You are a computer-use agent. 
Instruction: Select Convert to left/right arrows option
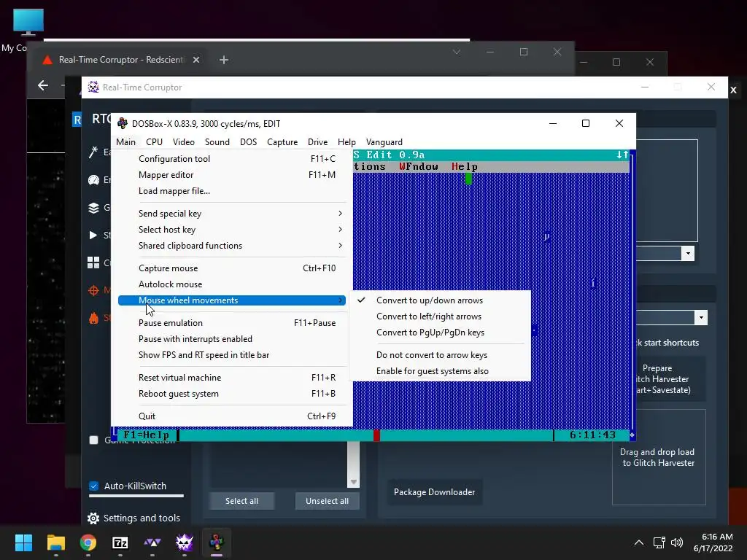[x=440, y=316]
